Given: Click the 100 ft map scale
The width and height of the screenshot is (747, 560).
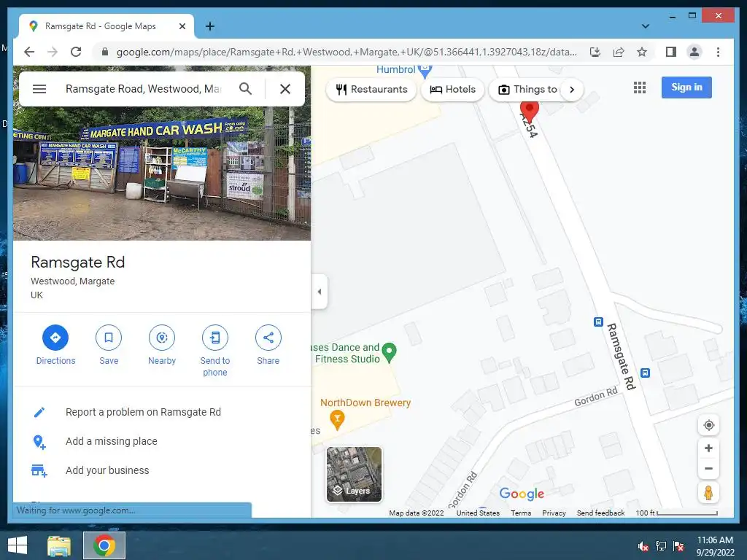Looking at the screenshot, I should (676, 513).
